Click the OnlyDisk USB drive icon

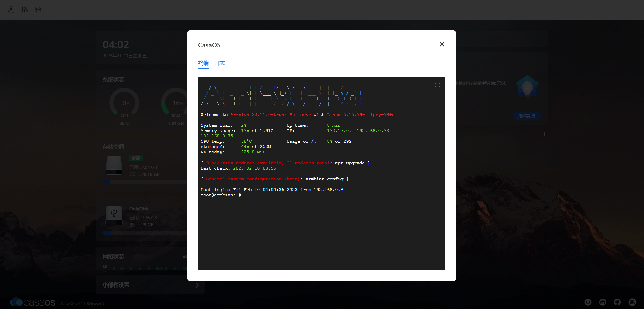[x=114, y=216]
